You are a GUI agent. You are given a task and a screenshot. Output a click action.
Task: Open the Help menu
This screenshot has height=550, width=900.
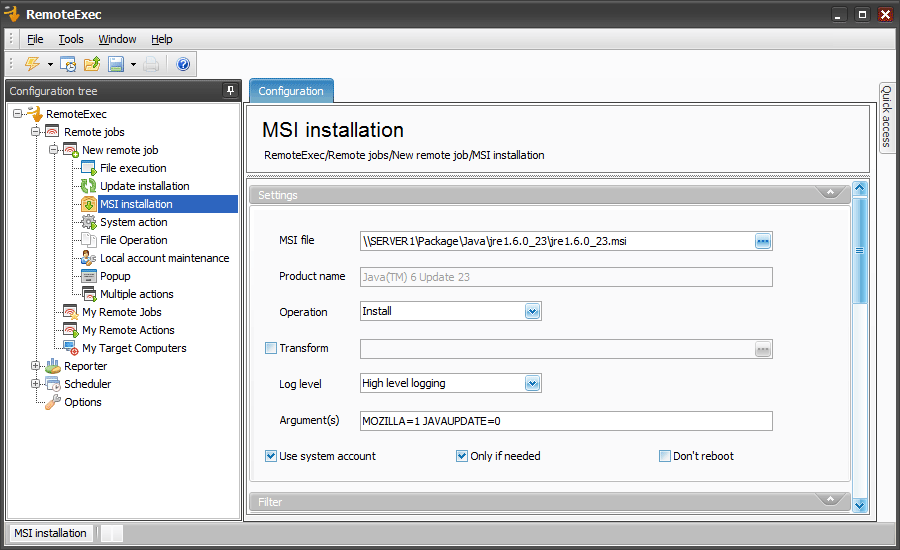[162, 39]
